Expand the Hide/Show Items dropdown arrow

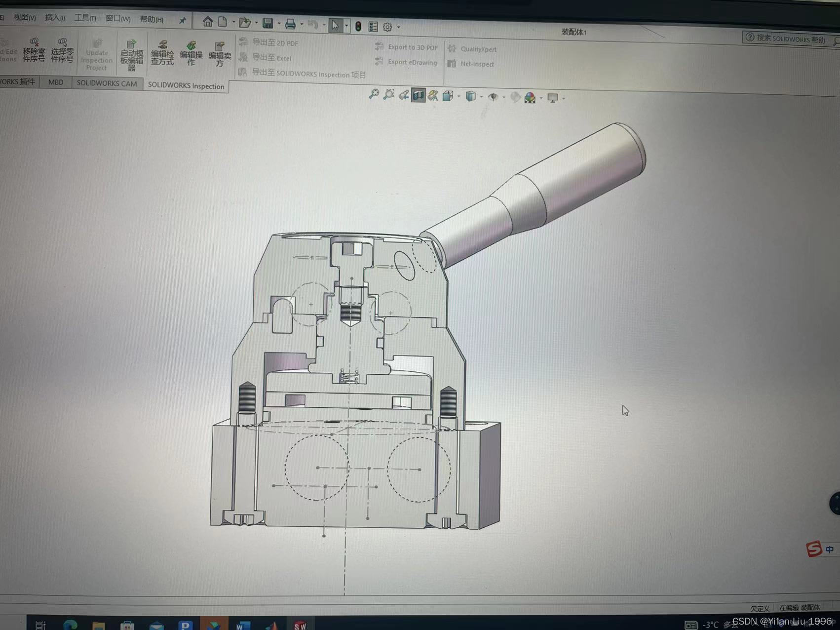click(x=503, y=97)
